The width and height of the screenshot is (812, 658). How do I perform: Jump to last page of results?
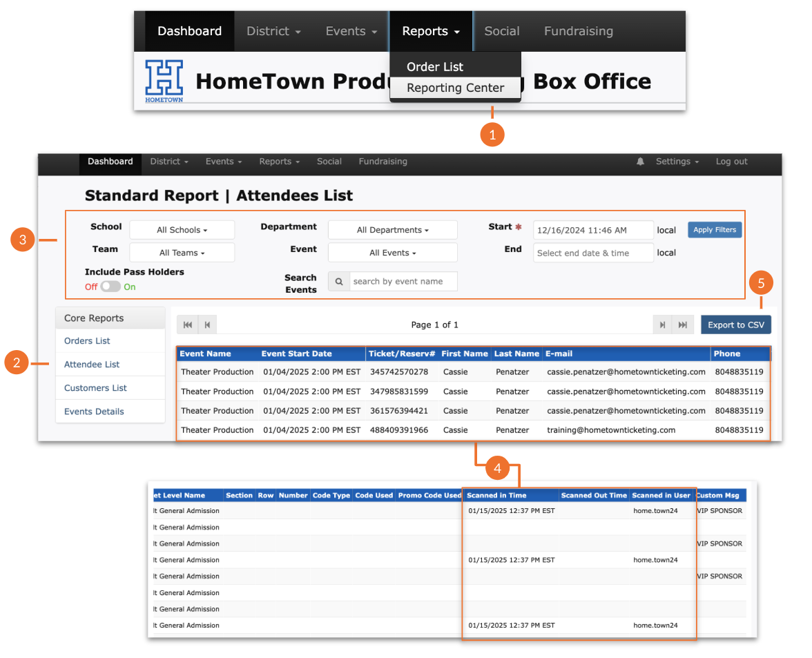[683, 325]
